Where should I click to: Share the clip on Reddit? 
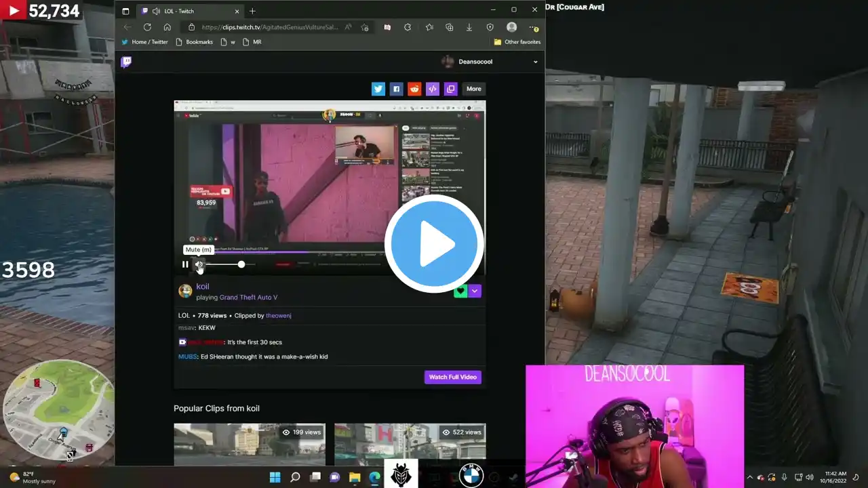[414, 89]
